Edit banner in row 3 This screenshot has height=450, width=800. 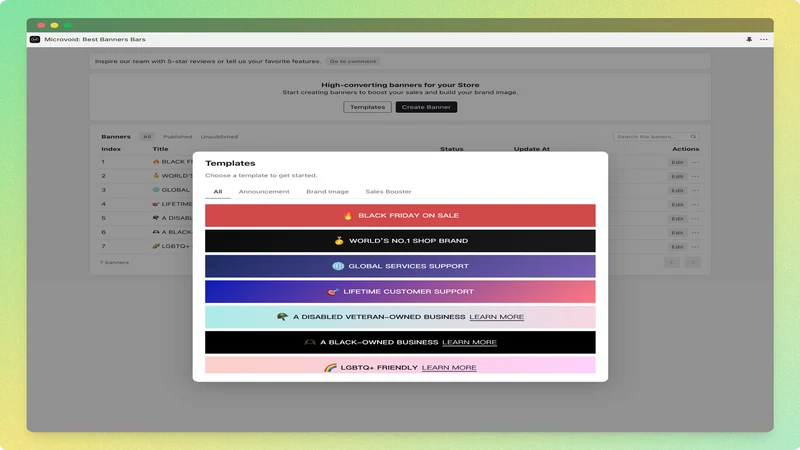tap(677, 190)
